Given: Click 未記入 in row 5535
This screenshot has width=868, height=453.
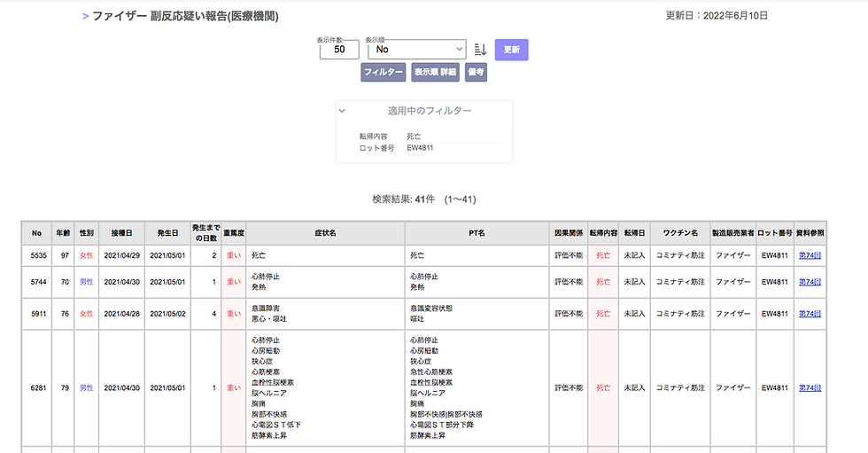Looking at the screenshot, I should coord(634,255).
